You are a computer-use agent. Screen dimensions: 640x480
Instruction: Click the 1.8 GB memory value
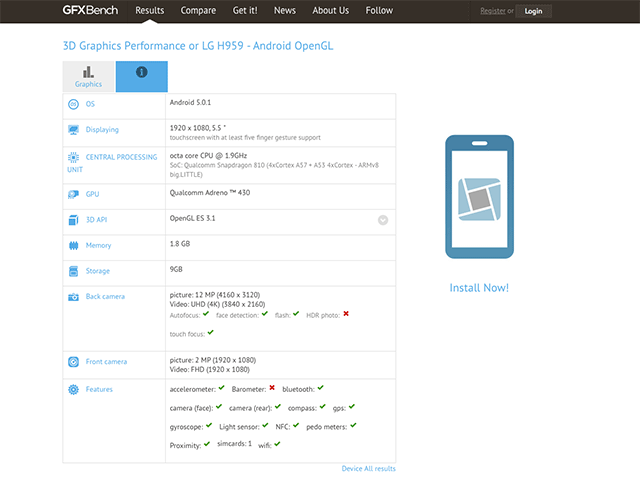tap(180, 244)
